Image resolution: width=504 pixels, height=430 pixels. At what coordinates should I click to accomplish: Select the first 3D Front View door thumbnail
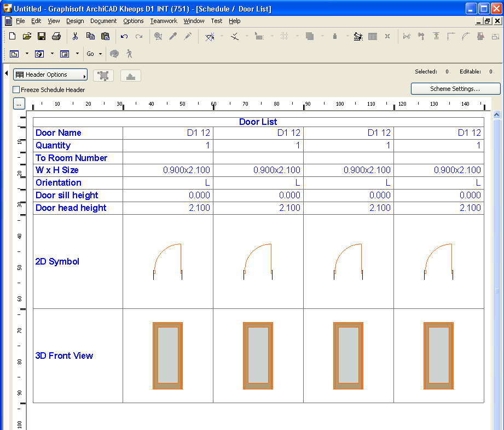167,356
